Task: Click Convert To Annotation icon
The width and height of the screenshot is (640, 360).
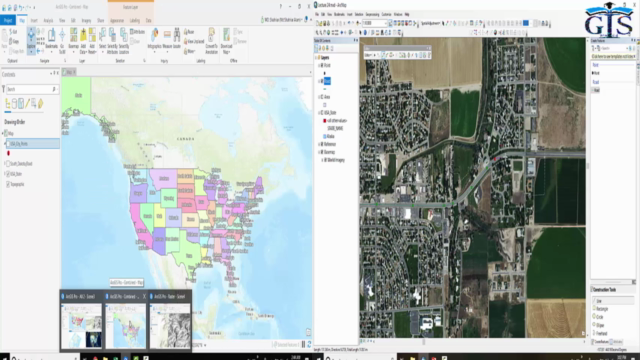Action: [x=211, y=35]
